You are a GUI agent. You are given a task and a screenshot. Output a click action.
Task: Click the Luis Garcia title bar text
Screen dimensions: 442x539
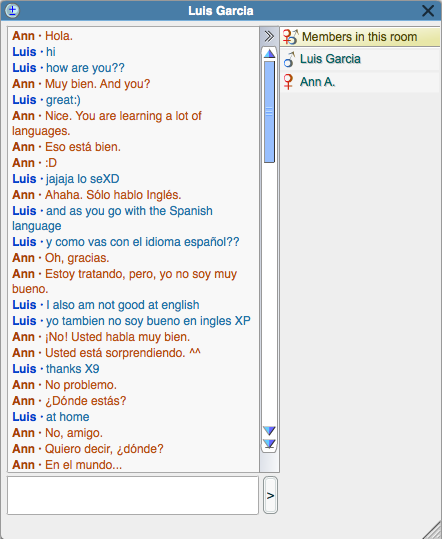221,11
